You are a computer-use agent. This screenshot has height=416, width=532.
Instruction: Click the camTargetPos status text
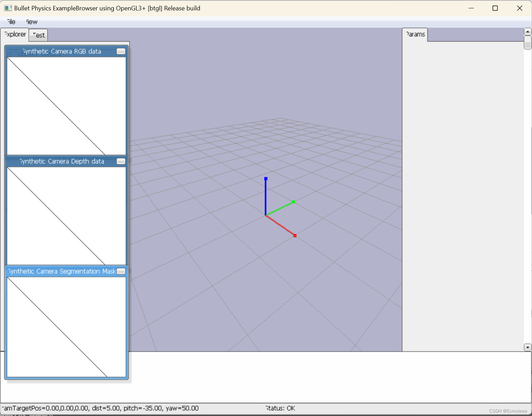(100, 408)
